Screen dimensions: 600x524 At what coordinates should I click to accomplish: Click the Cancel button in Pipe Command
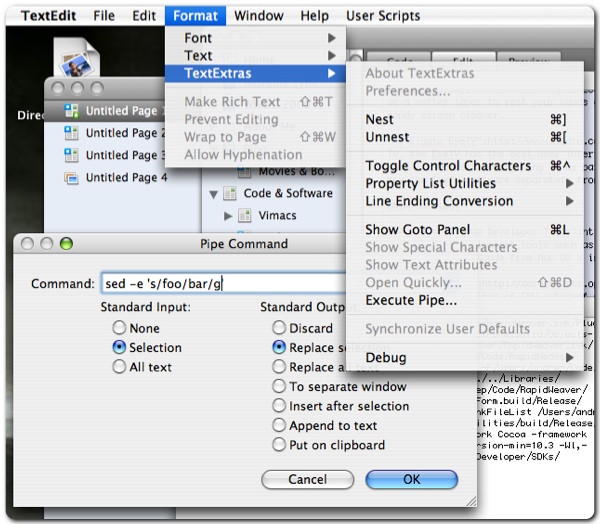308,479
